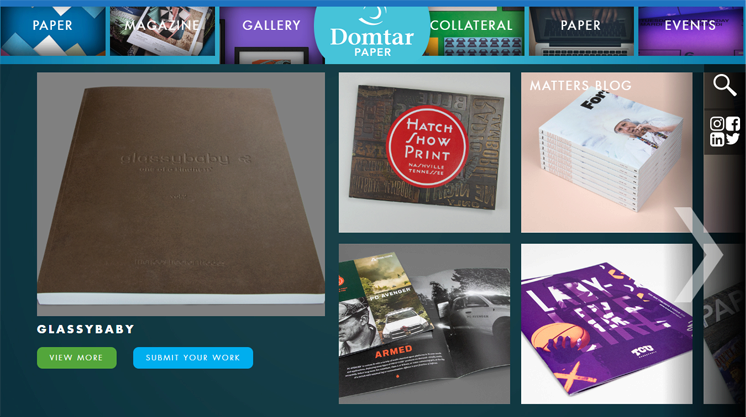
Task: Open the Instagram social icon
Action: [717, 124]
